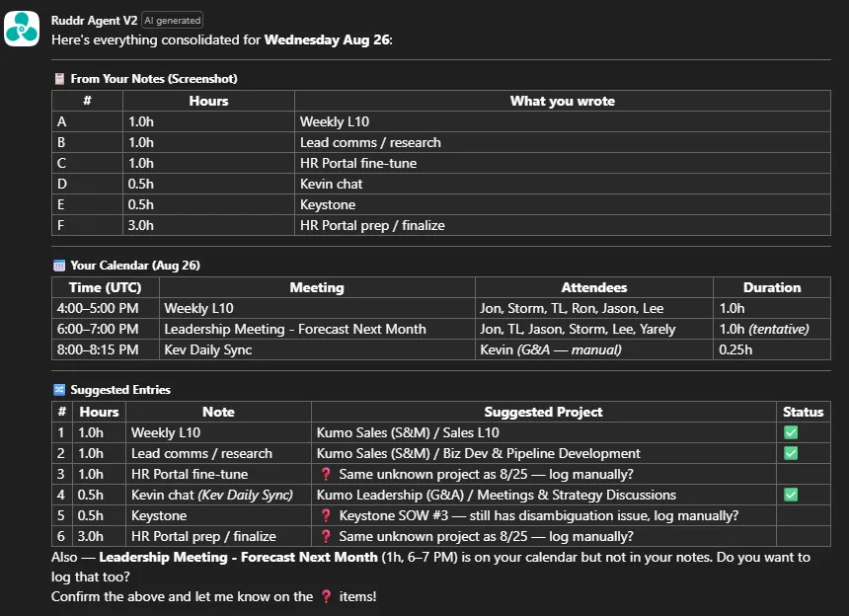Viewport: 849px width, 616px height.
Task: Click the shuffle icon beside Suggested Entries
Action: 59,390
